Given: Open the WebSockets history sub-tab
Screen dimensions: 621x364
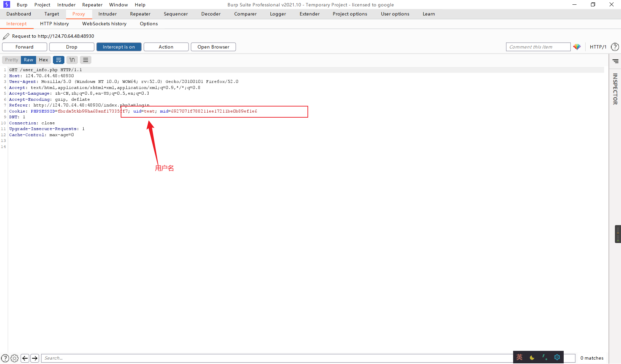Looking at the screenshot, I should (105, 24).
